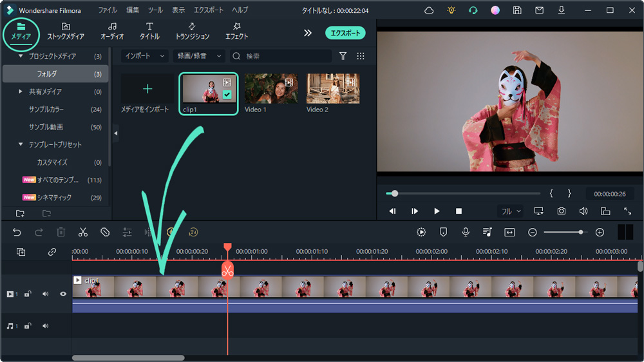Open render preview icon in timeline toolbar
The image size is (644, 362).
(x=421, y=232)
